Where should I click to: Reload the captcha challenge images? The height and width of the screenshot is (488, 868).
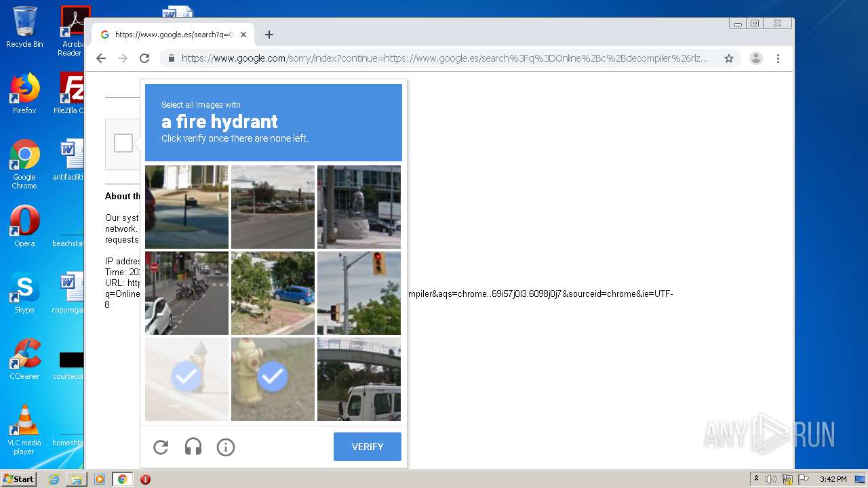pyautogui.click(x=161, y=447)
